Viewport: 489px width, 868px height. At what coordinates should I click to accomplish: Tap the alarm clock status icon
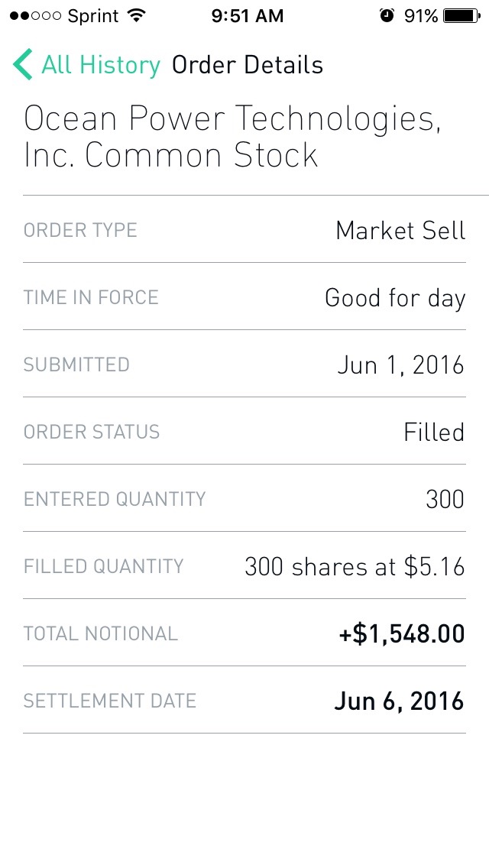(387, 16)
